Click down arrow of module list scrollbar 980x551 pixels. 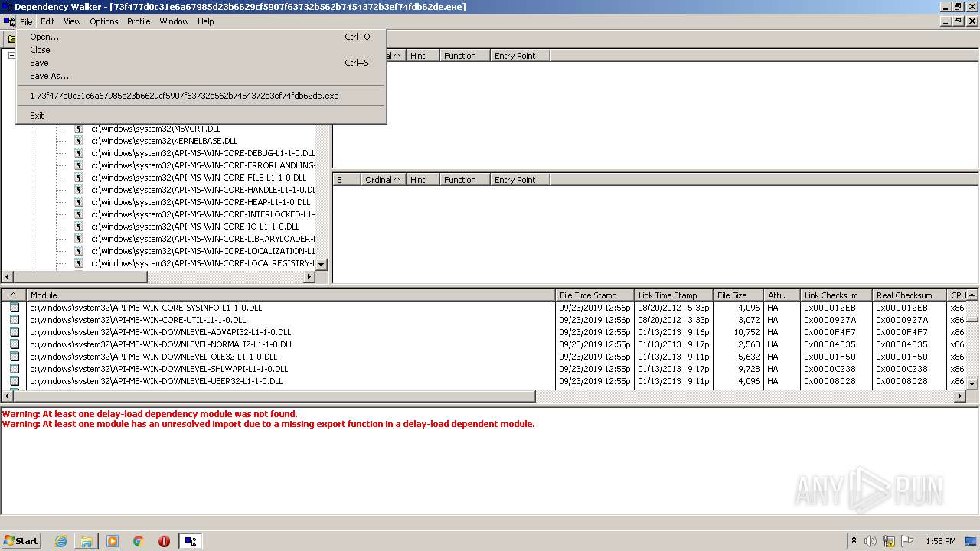[x=972, y=383]
